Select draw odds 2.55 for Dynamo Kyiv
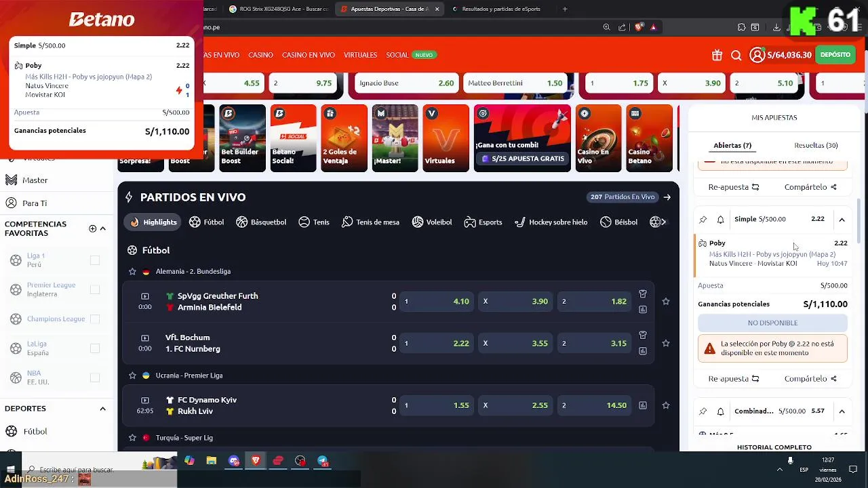This screenshot has height=488, width=868. tap(515, 405)
